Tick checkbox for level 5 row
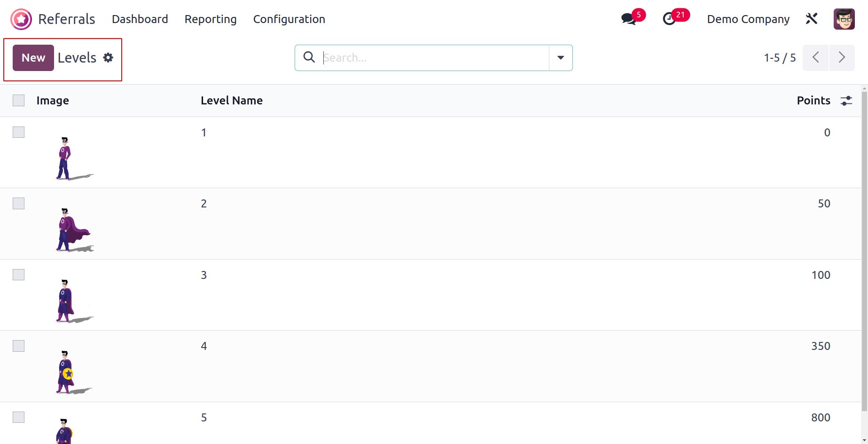Viewport: 868px width, 444px height. tap(18, 417)
